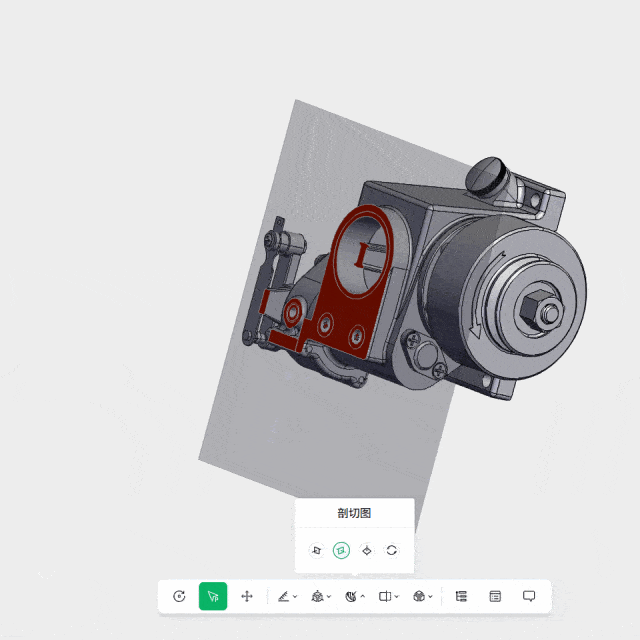The height and width of the screenshot is (640, 640).
Task: Select the green pointer selection tool
Action: (213, 596)
